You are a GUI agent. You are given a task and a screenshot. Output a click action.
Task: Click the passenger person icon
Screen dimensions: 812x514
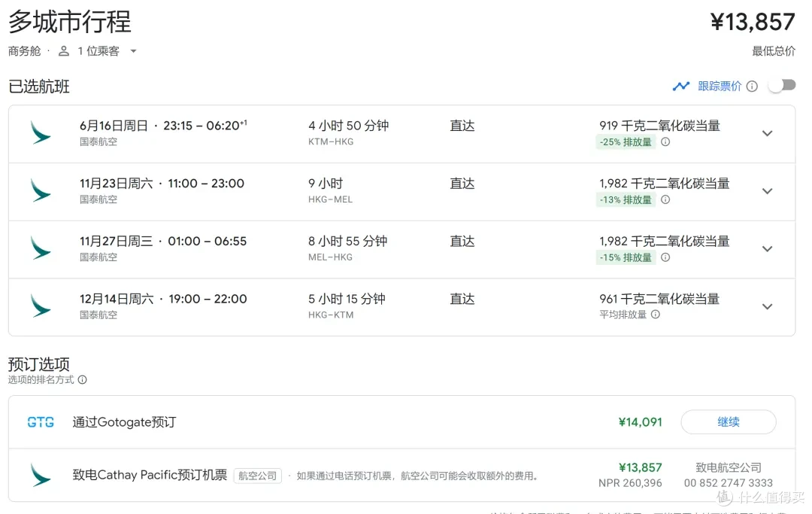[64, 50]
